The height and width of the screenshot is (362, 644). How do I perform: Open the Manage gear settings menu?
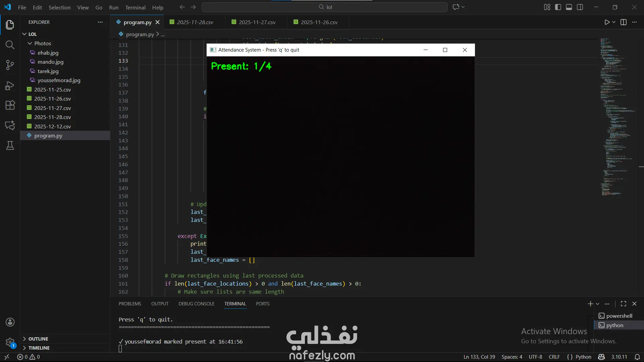pyautogui.click(x=10, y=342)
